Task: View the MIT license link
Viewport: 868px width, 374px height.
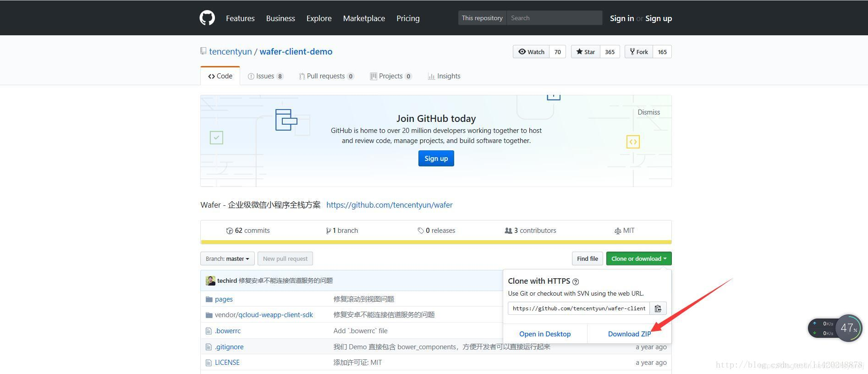Action: click(624, 231)
